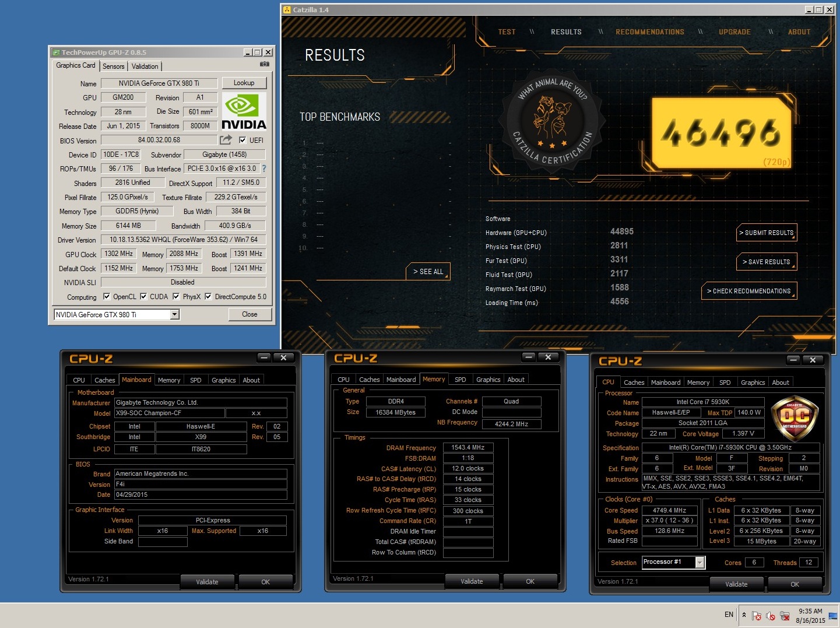
Task: Switch to the Sensors tab in GPU-Z
Action: [114, 66]
